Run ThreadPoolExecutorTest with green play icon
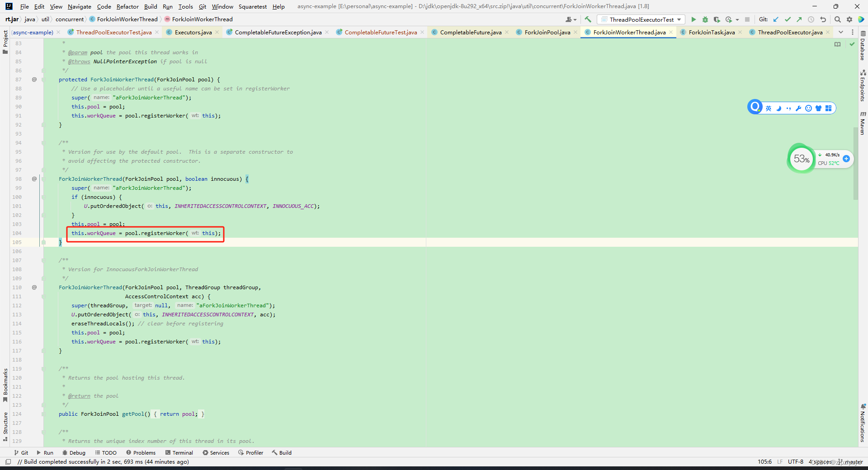Screen dimensions: 868x470 click(693, 19)
